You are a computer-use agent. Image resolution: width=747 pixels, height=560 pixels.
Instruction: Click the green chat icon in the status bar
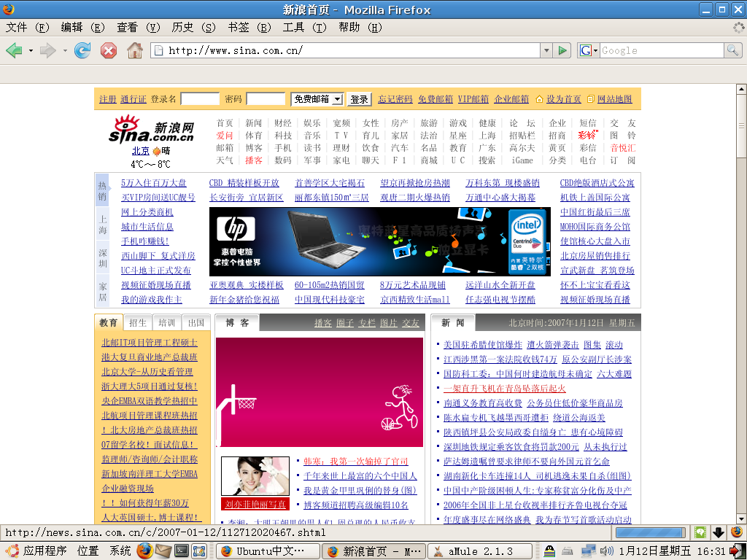point(700,532)
